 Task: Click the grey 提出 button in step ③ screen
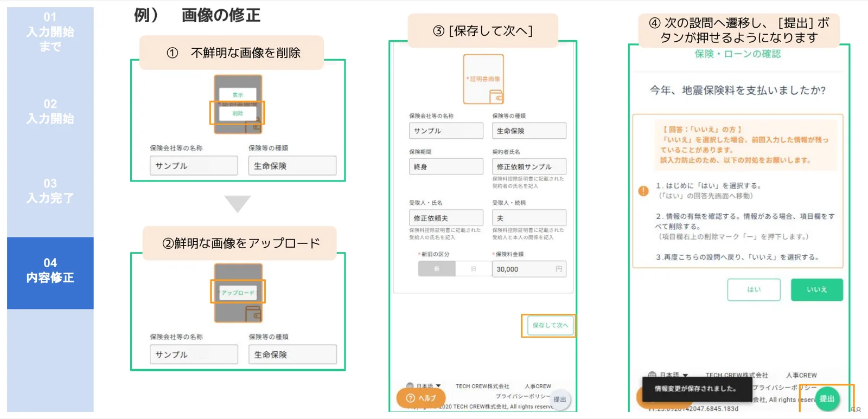tap(560, 399)
